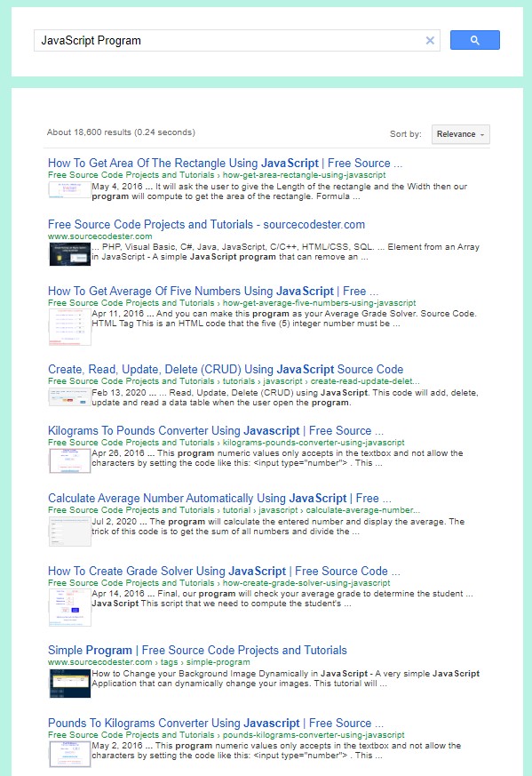Click thumbnail of the CRUD result
The height and width of the screenshot is (776, 532).
click(69, 397)
